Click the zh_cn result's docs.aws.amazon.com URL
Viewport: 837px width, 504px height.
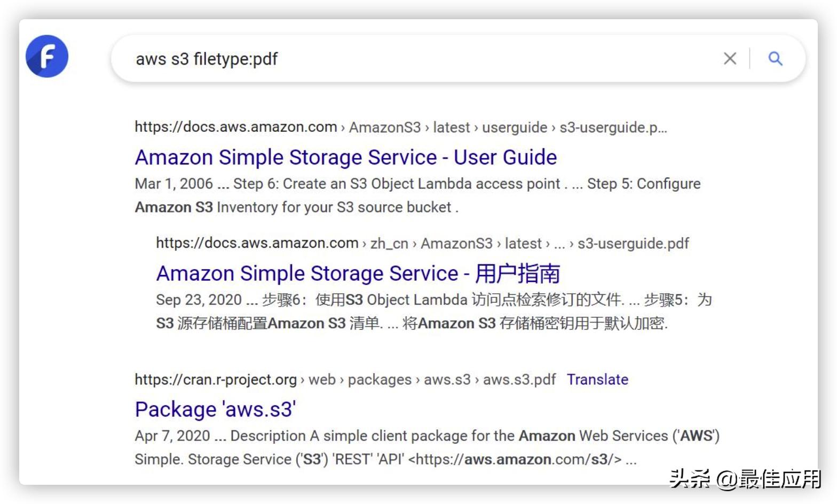pos(257,243)
